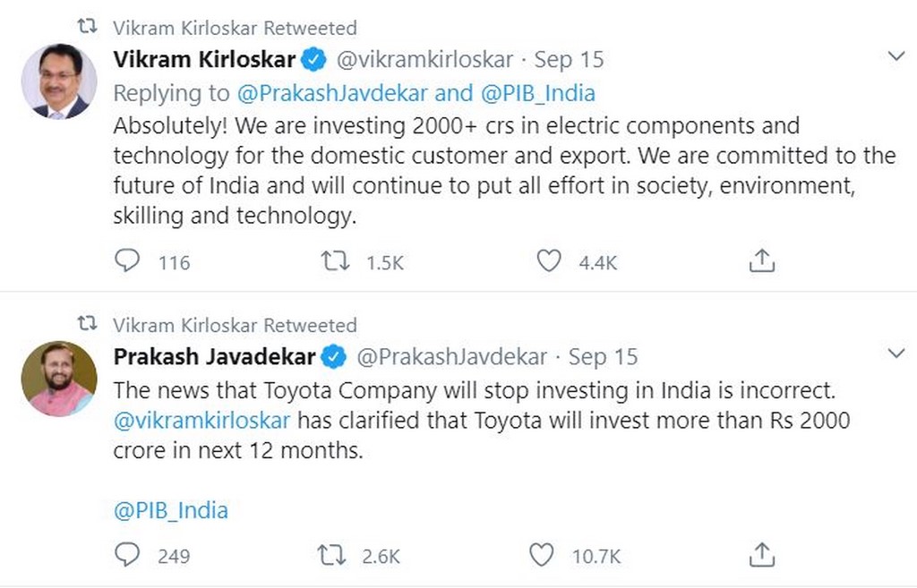Share Prakash Javadekar's tweet
Viewport: 917px width, 588px height.
click(761, 555)
